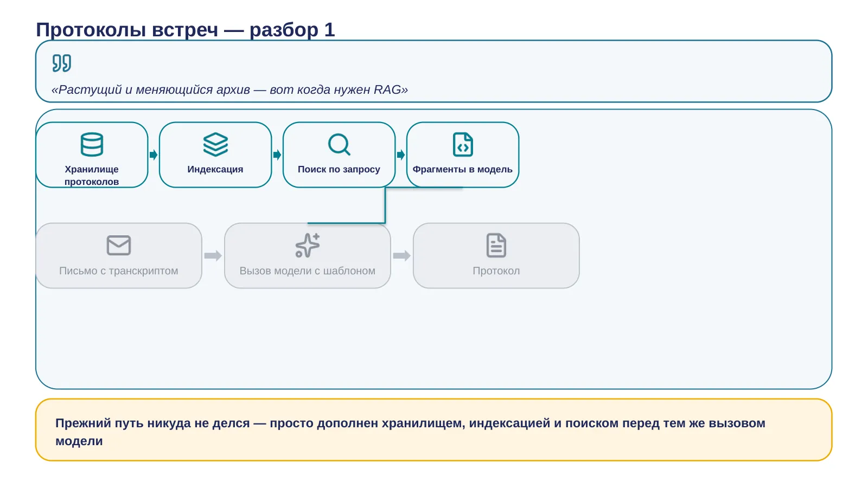868x488 pixels.
Task: Click the Индексация label
Action: tap(215, 169)
